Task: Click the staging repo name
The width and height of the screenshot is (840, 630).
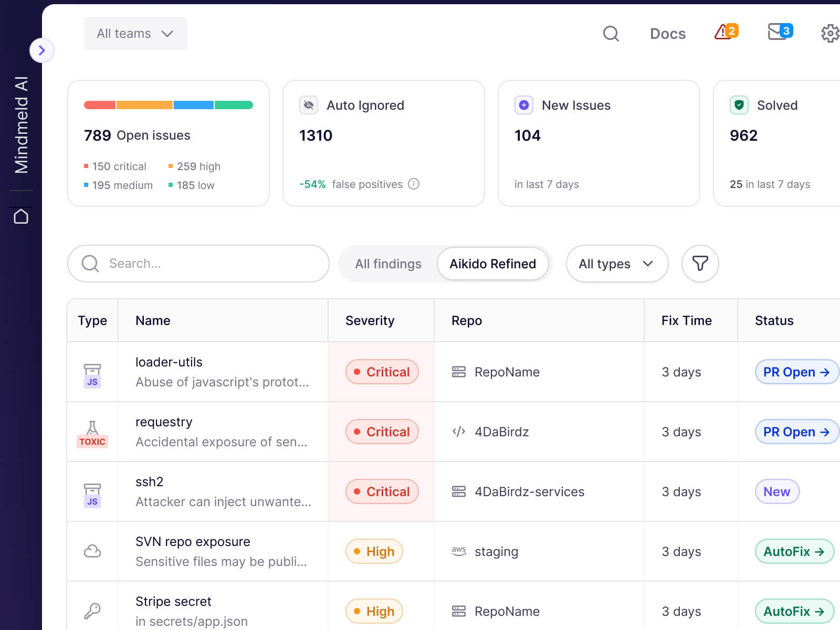Action: [496, 551]
